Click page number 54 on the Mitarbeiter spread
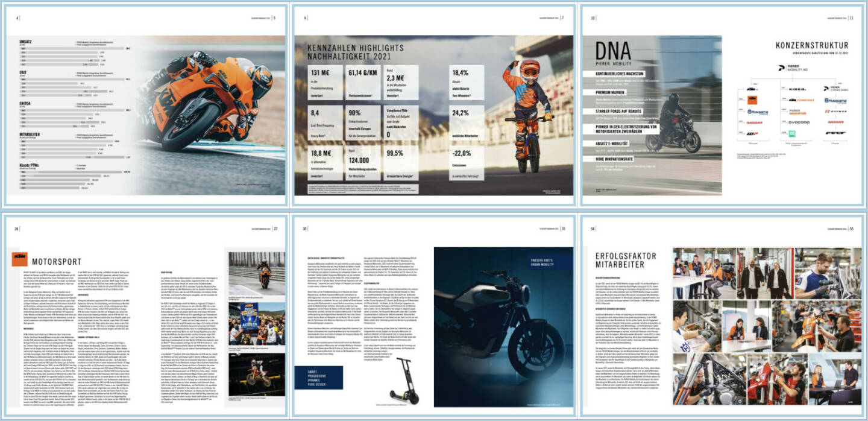The image size is (868, 421). [593, 228]
